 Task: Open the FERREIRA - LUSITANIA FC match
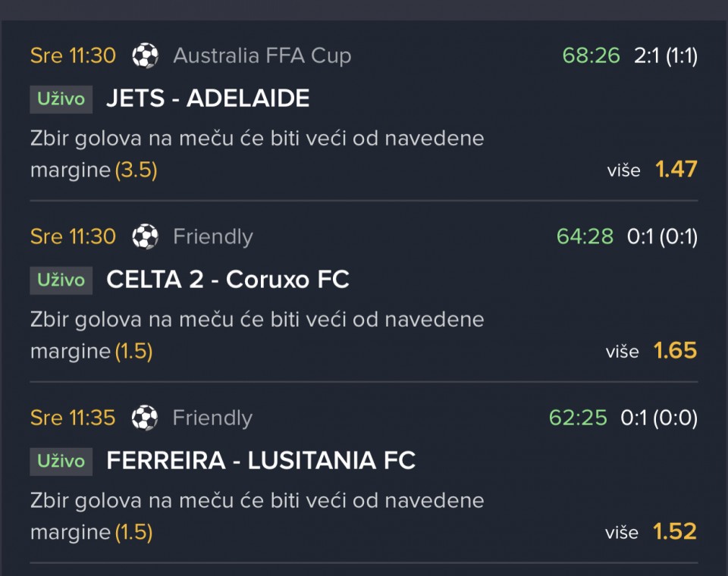(261, 461)
